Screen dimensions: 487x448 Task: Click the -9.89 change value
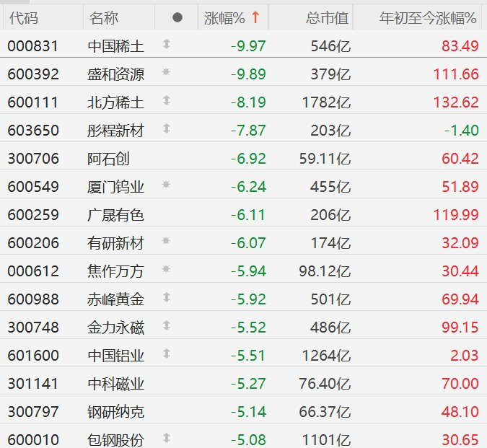248,74
